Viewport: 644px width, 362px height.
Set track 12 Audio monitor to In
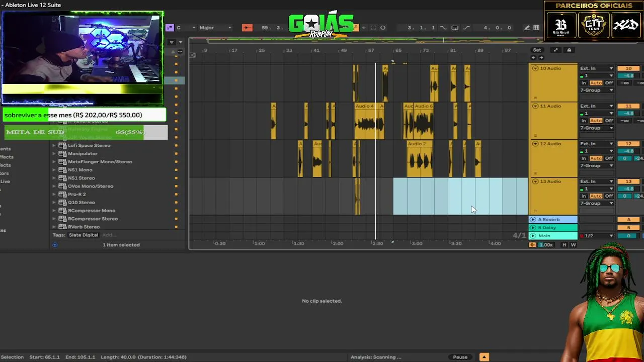coord(584,158)
